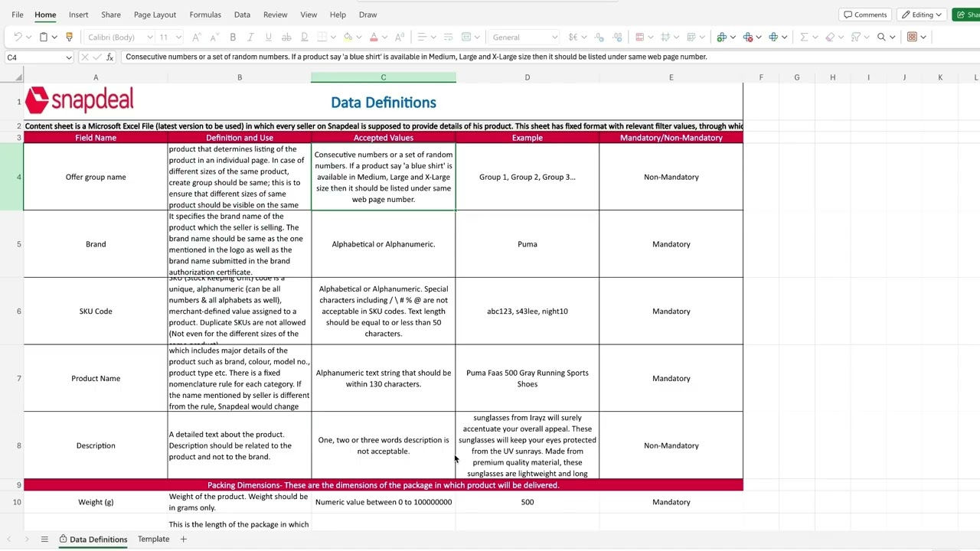Click the Delete cells icon
Screen dimensions: 980x551
[748, 37]
